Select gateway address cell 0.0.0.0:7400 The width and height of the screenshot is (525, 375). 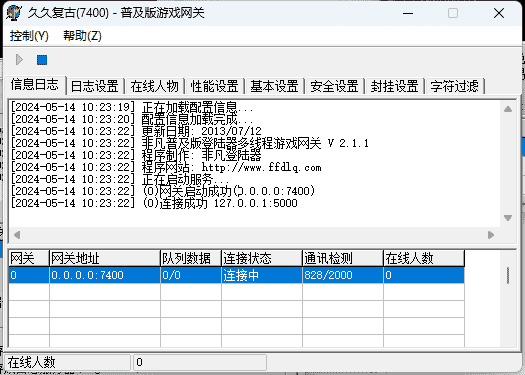pyautogui.click(x=105, y=275)
